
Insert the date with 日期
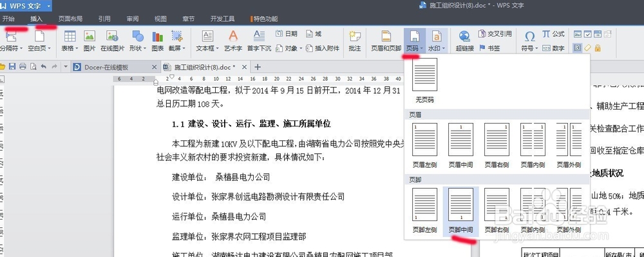287,34
